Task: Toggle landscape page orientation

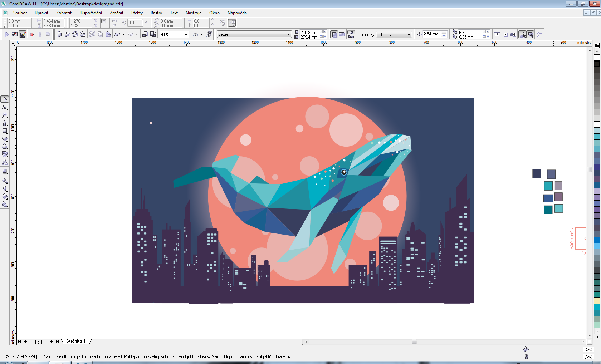Action: 342,34
